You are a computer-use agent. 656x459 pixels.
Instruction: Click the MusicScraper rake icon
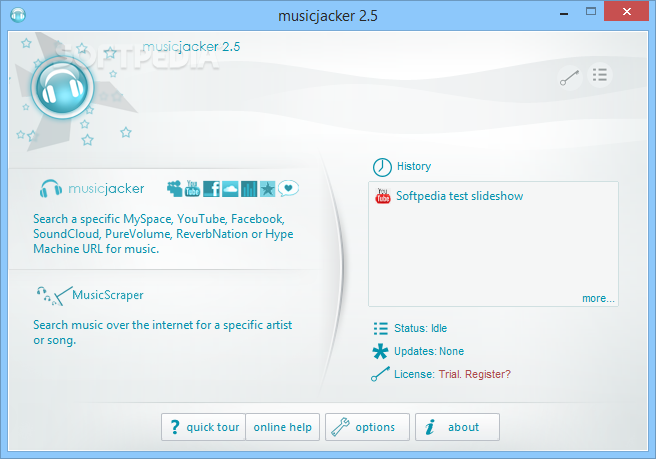click(x=54, y=296)
